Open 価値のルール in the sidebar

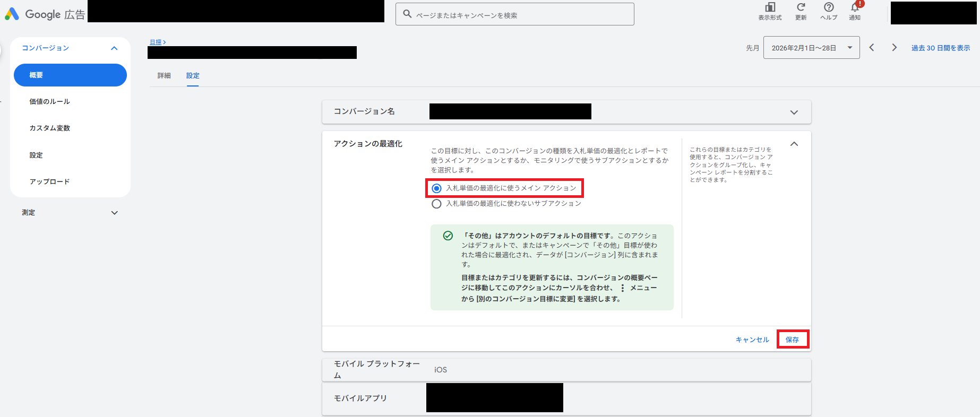click(50, 102)
